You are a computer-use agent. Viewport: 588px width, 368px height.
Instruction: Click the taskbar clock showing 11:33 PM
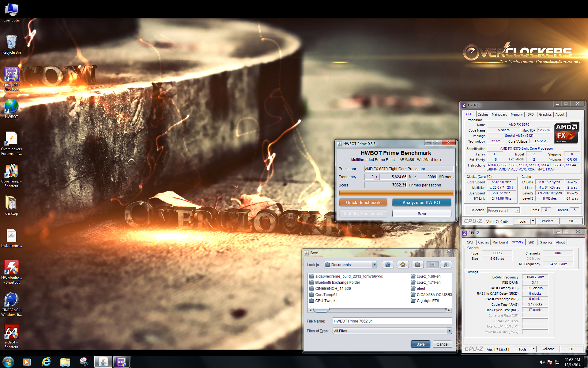tap(572, 362)
